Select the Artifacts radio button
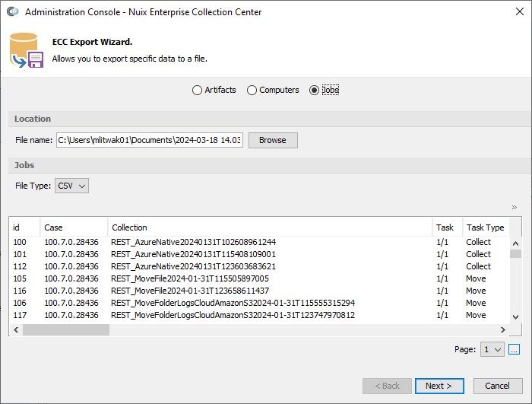532x404 pixels. (214, 90)
